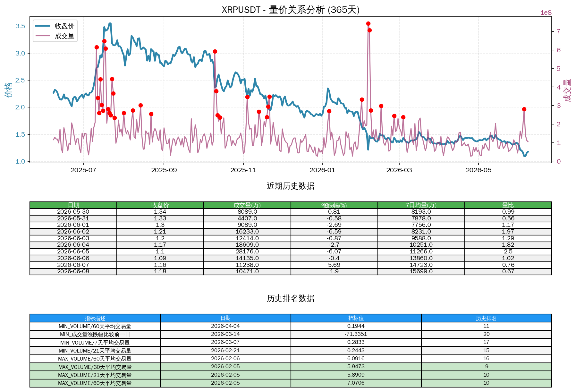Select row MAX_VOLUME/21天平均交易量

click(291, 375)
